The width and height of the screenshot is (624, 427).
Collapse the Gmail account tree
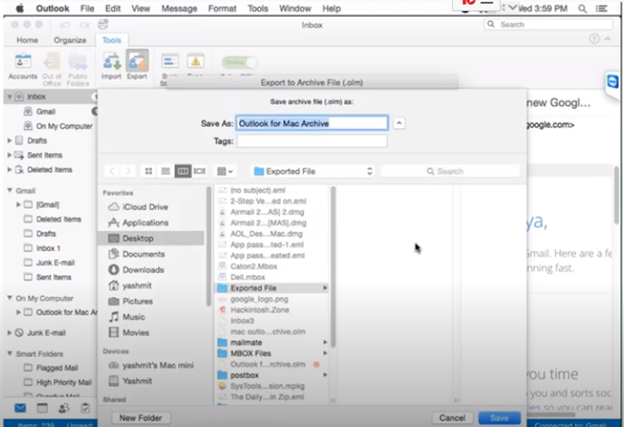pyautogui.click(x=9, y=190)
